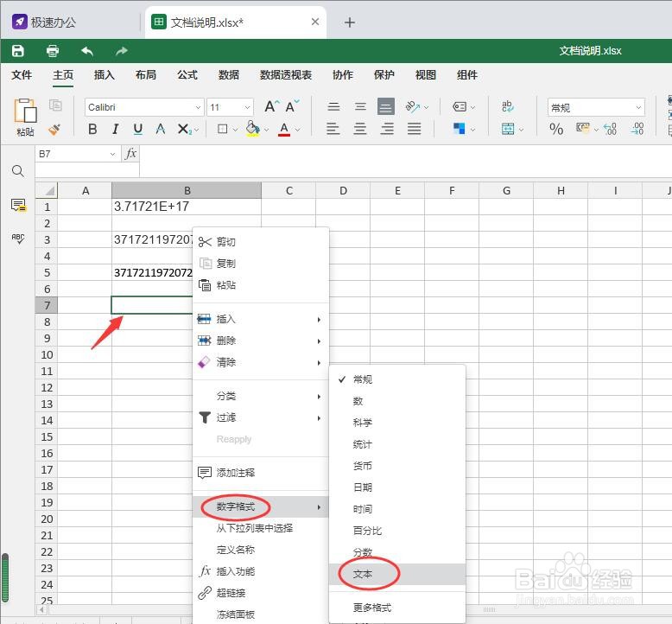Screen dimensions: 672x624
Task: Select 剪切 in the context menu
Action: pyautogui.click(x=261, y=242)
